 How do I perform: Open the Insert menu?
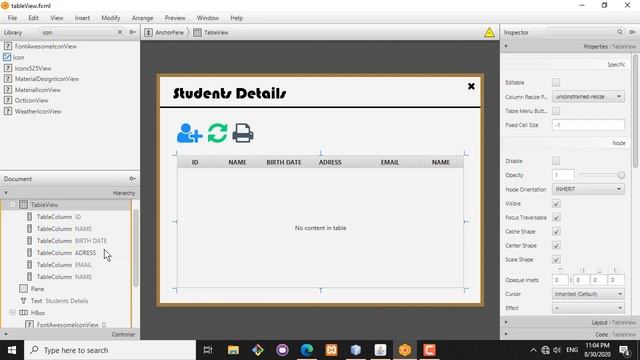coord(82,18)
